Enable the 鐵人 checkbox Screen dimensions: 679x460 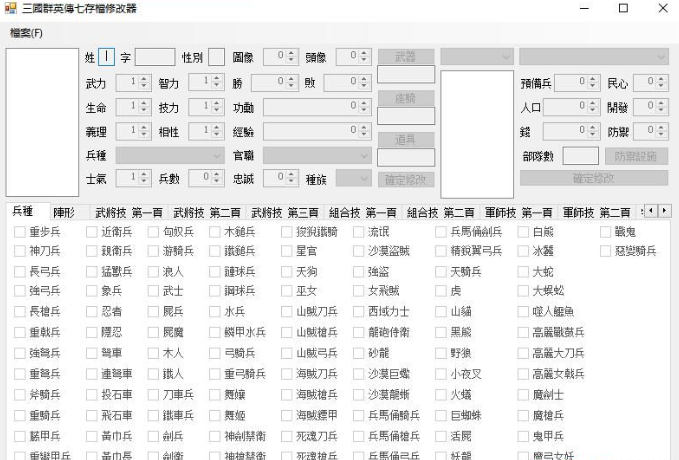tap(153, 374)
